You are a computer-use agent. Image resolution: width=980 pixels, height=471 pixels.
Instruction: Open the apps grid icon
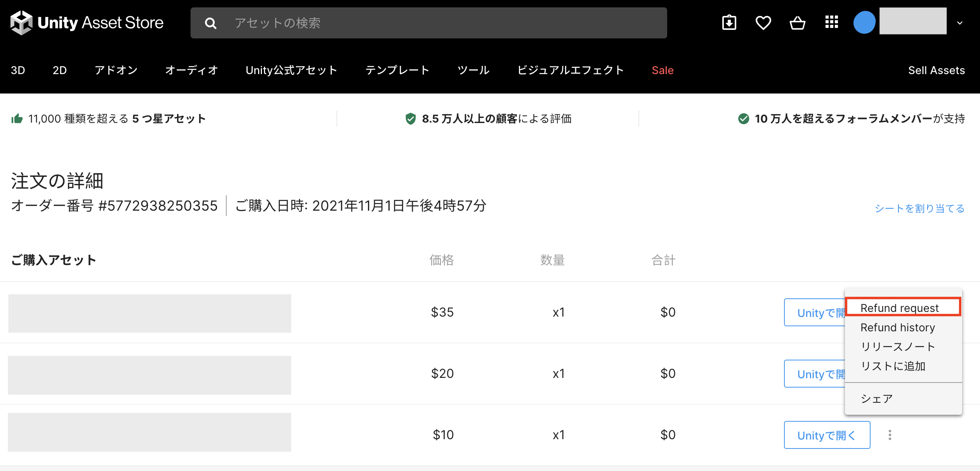pyautogui.click(x=831, y=22)
